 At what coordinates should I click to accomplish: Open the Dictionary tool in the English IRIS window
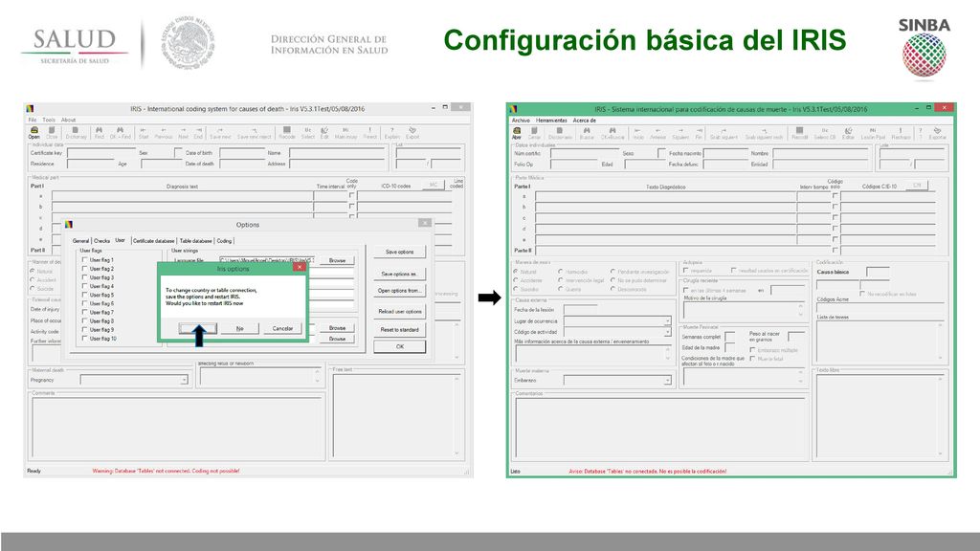(x=76, y=132)
